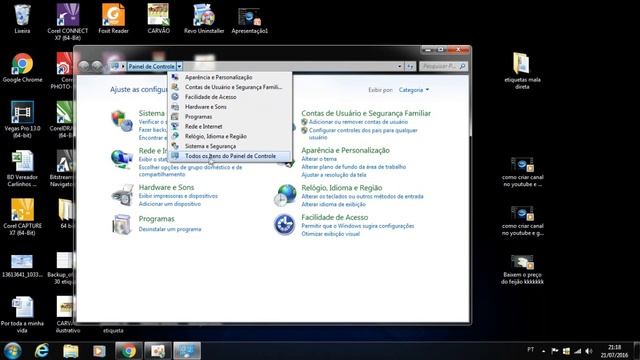
Task: Click the address bar refresh button
Action: pyautogui.click(x=410, y=66)
